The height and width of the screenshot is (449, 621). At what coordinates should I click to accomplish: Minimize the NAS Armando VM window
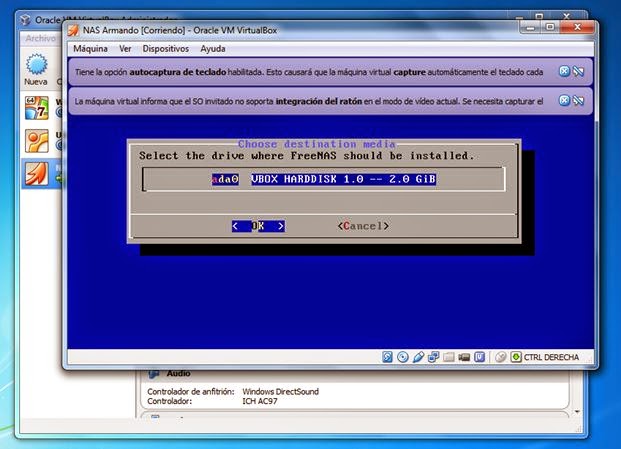pos(531,27)
